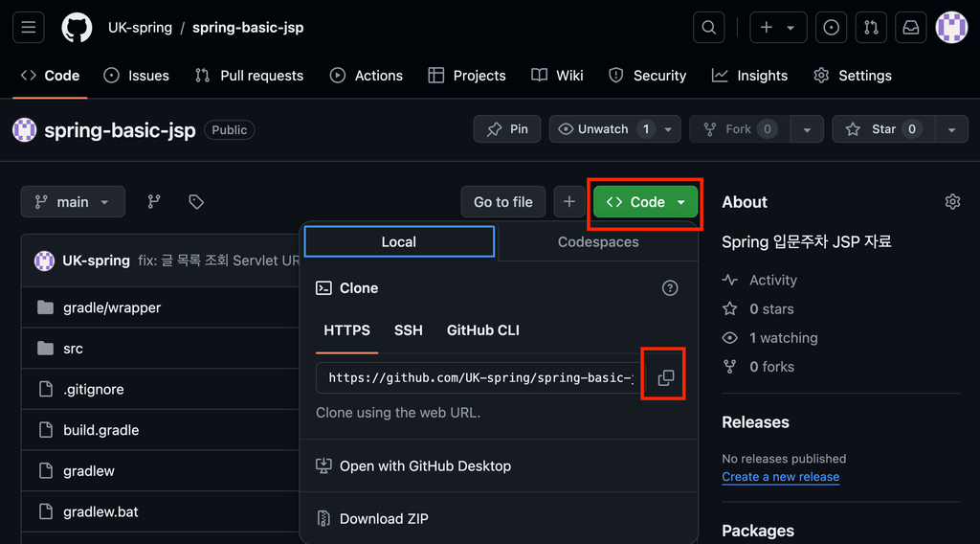Open the Wiki tab

click(557, 76)
